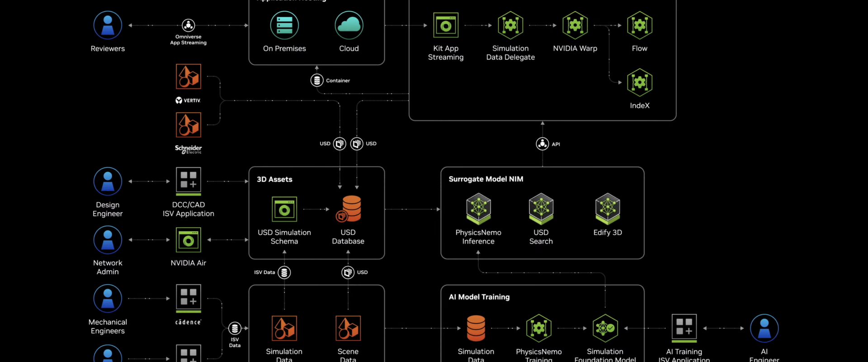
Task: Select the Cadence application icon
Action: click(x=189, y=299)
